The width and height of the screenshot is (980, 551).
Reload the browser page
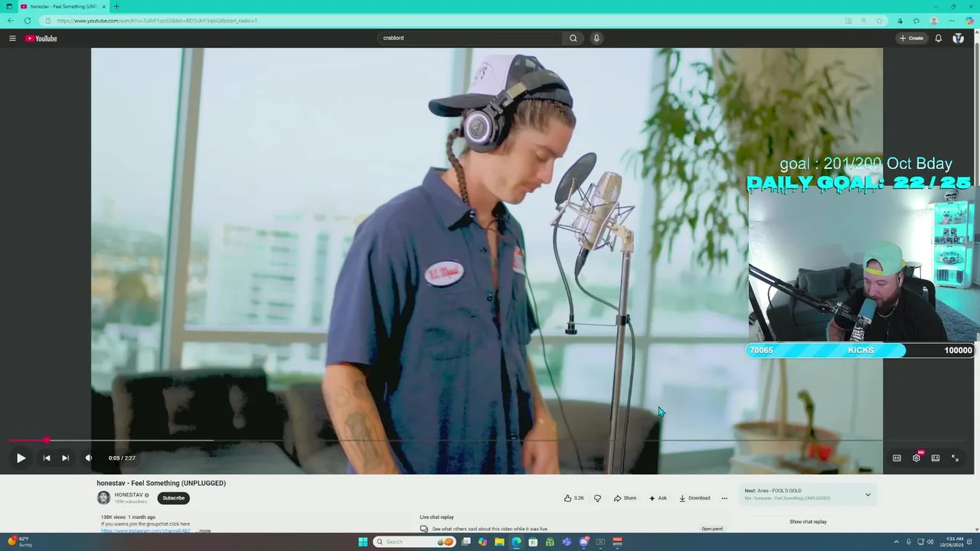(28, 21)
